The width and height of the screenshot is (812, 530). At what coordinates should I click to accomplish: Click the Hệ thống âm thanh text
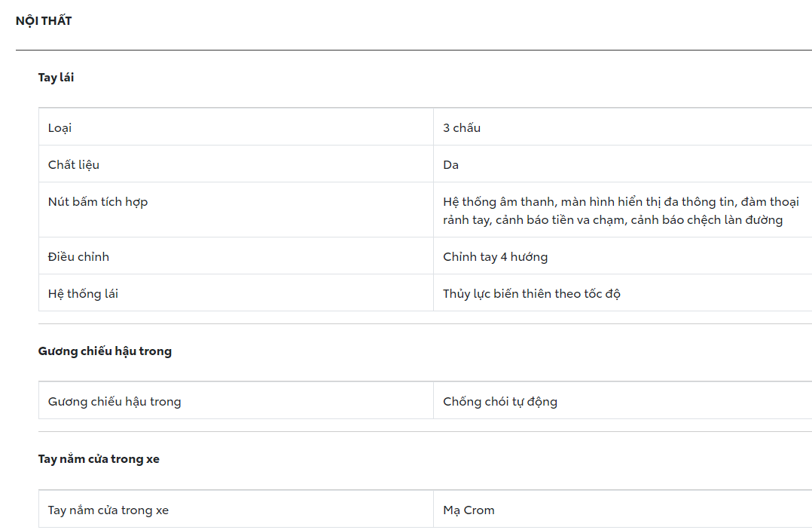pyautogui.click(x=498, y=202)
